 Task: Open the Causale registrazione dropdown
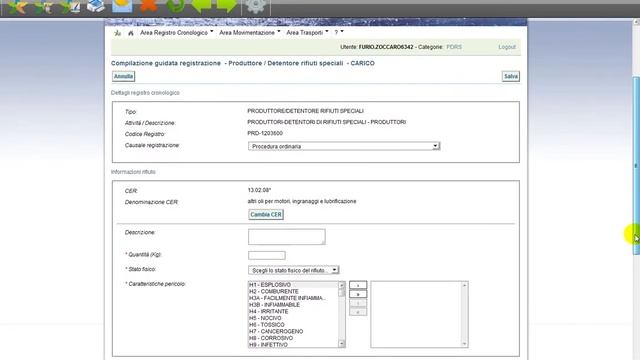click(344, 146)
